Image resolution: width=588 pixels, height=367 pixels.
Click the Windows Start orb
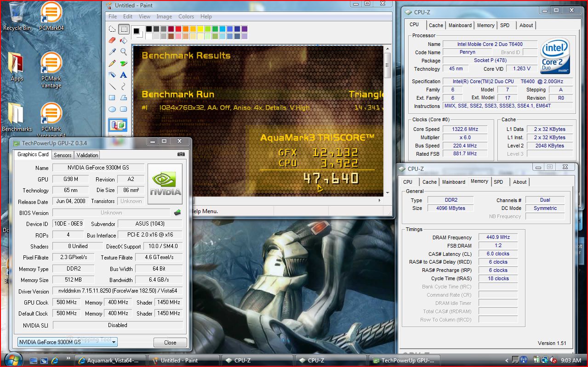tap(12, 360)
